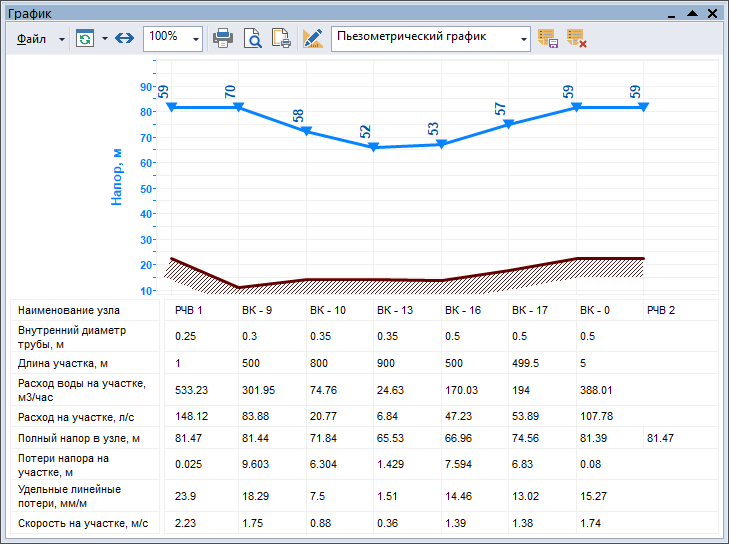Click the data point labeled 52 on graph
The image size is (729, 544).
[x=373, y=147]
